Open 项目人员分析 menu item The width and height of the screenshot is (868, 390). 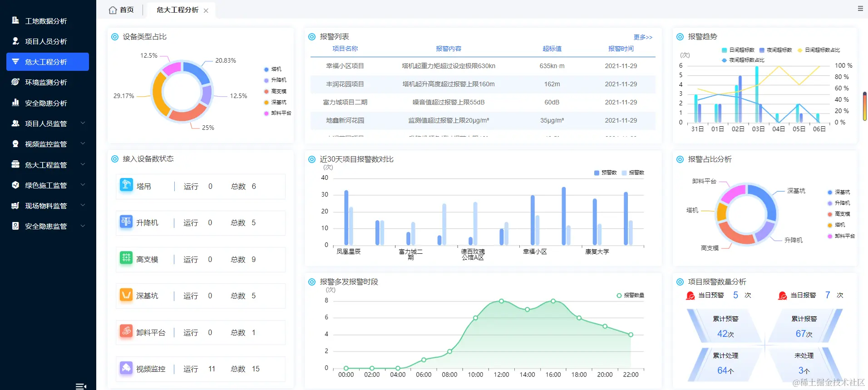[x=48, y=41]
